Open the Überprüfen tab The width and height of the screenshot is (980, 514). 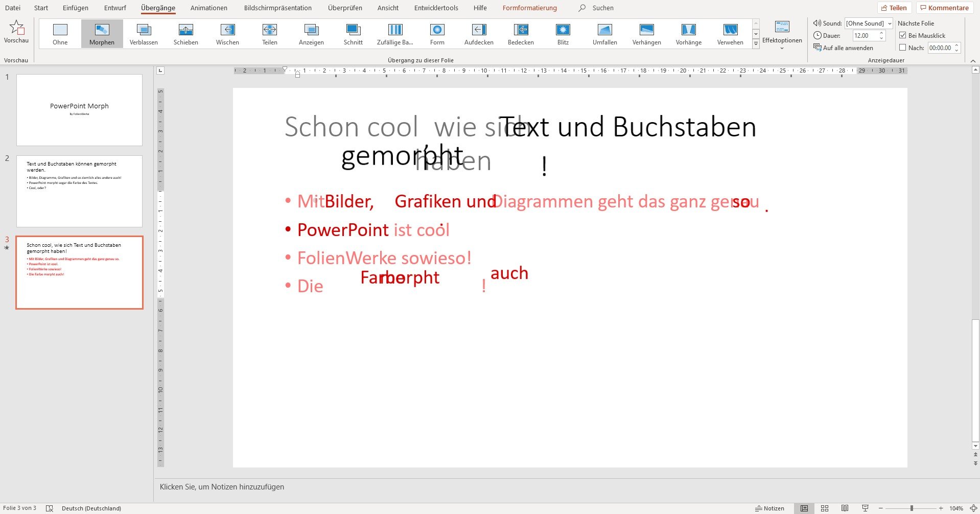coord(345,8)
